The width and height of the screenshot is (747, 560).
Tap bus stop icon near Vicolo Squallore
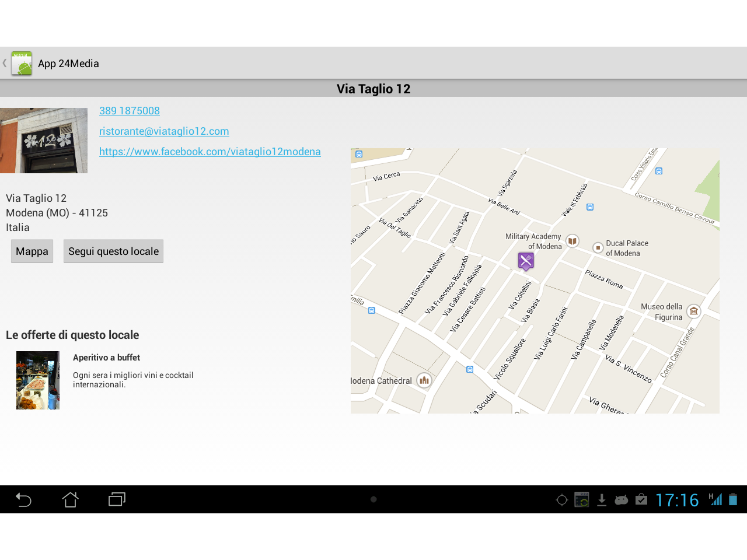(x=470, y=369)
